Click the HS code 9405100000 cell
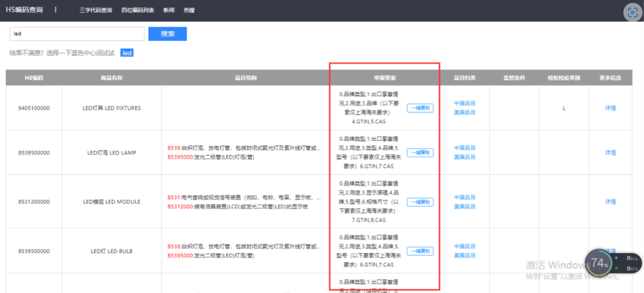Image resolution: width=644 pixels, height=293 pixels. [x=34, y=108]
